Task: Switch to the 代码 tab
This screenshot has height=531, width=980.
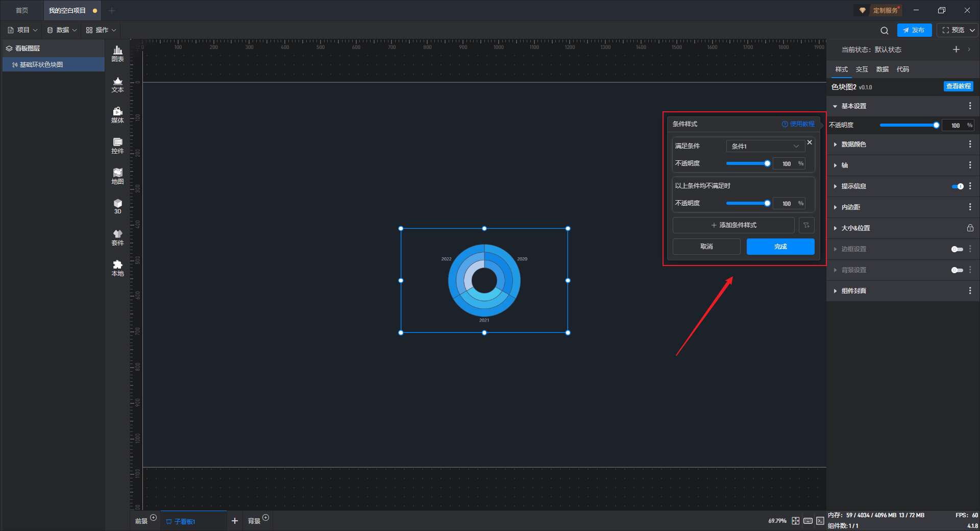Action: 902,69
